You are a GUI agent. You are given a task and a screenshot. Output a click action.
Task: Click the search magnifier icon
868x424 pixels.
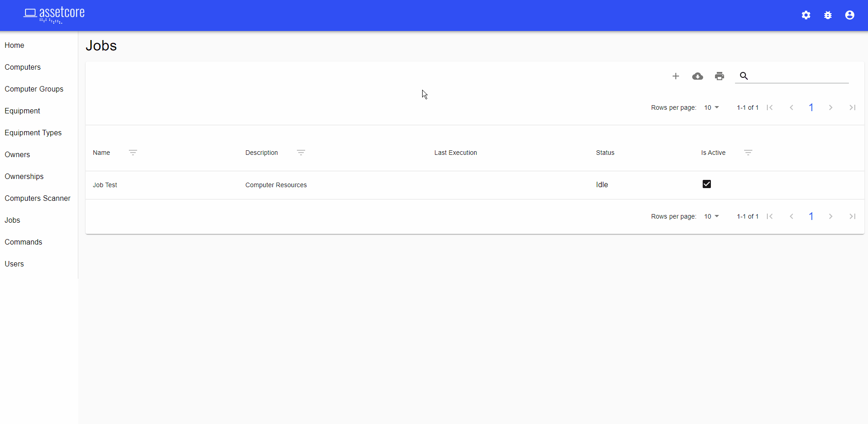[744, 76]
